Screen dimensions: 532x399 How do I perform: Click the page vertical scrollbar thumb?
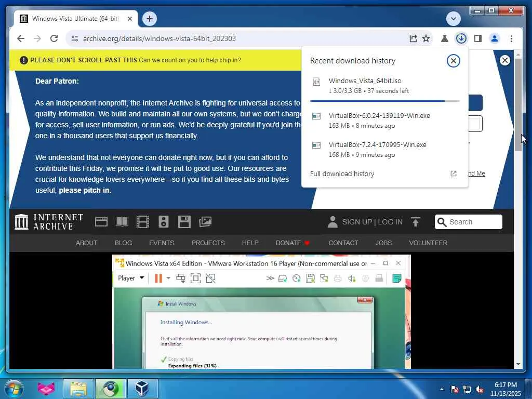click(x=518, y=104)
